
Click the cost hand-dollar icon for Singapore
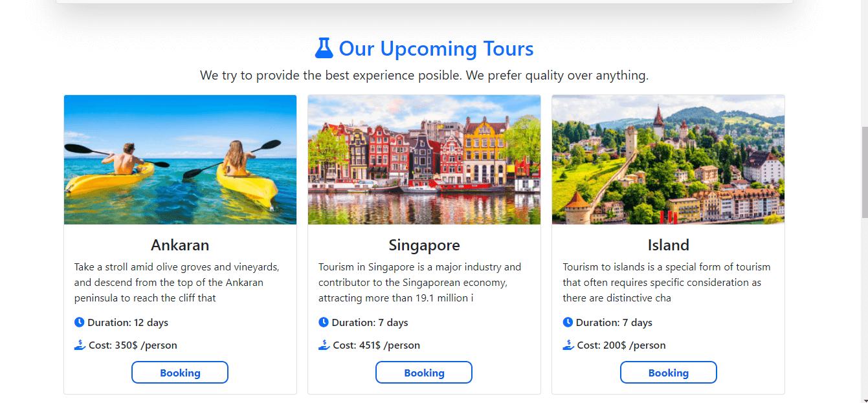click(x=324, y=345)
